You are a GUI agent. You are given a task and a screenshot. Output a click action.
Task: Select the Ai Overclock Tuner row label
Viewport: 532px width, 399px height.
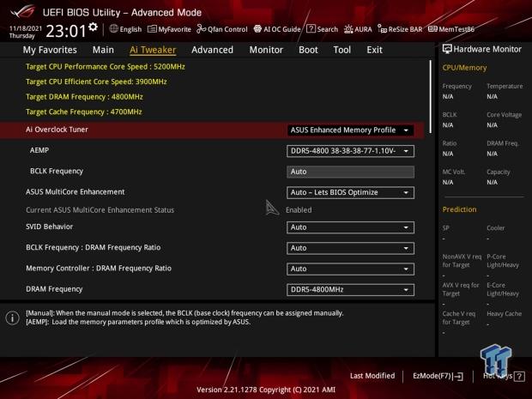[57, 130]
